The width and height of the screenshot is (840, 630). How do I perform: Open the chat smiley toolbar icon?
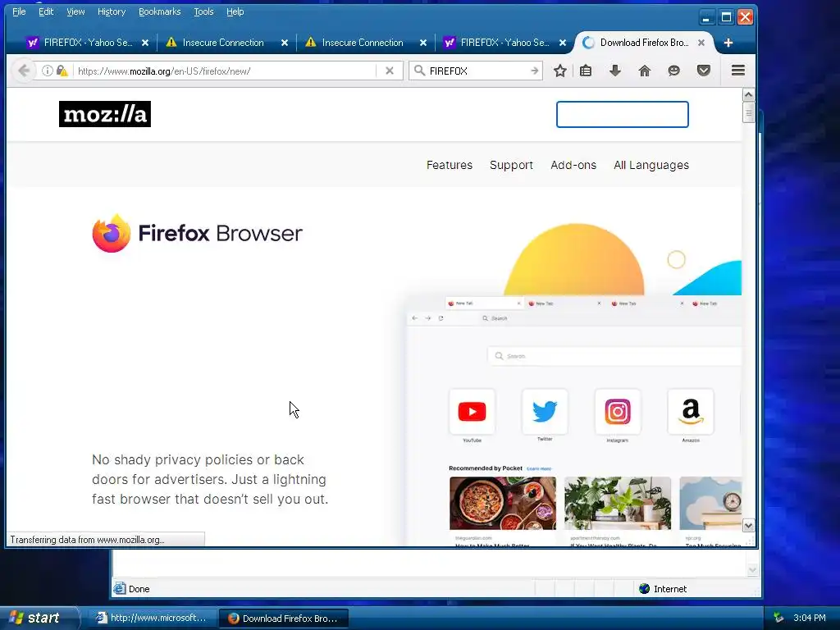[673, 71]
